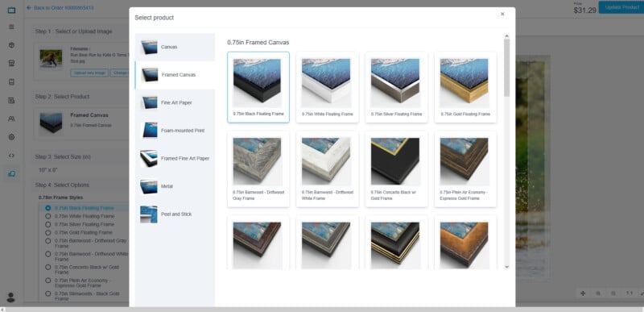Select Silver Floating Frame radio in background page
The image size is (644, 312).
[48, 224]
